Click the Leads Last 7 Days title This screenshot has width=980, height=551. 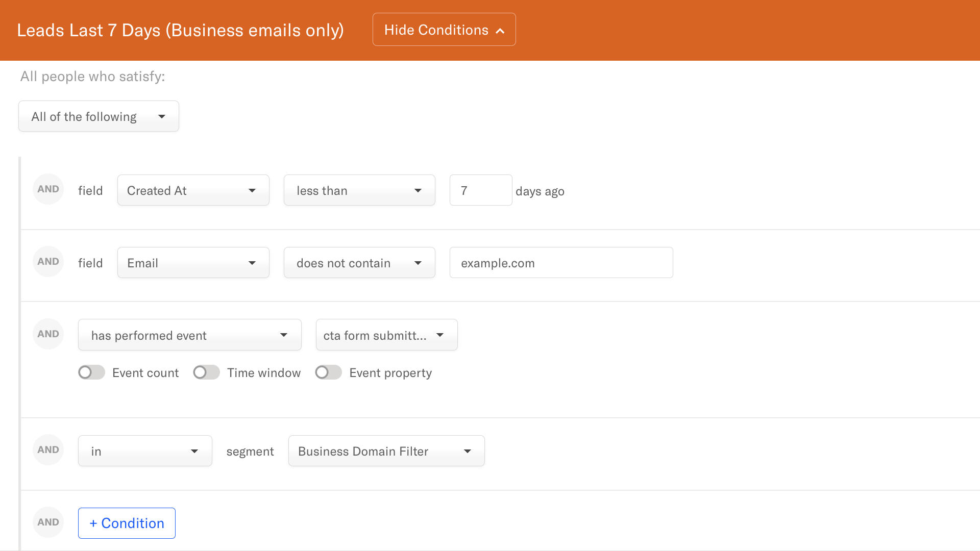click(181, 30)
